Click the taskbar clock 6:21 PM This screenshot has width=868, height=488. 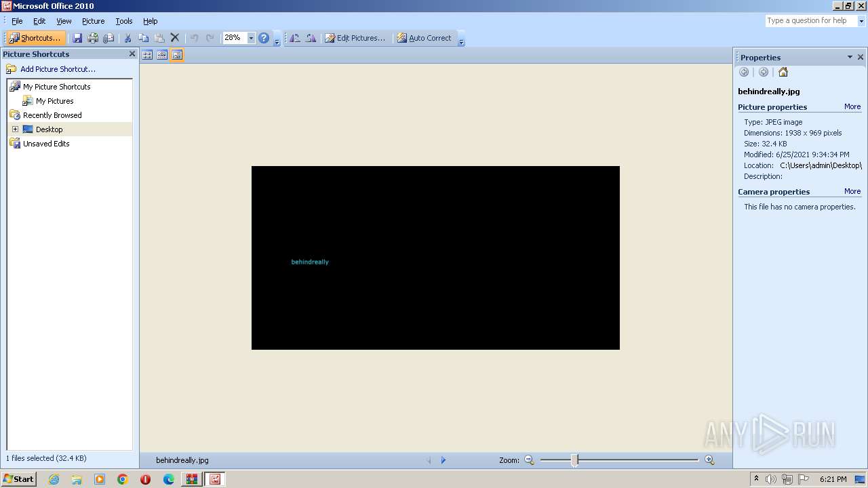point(833,479)
